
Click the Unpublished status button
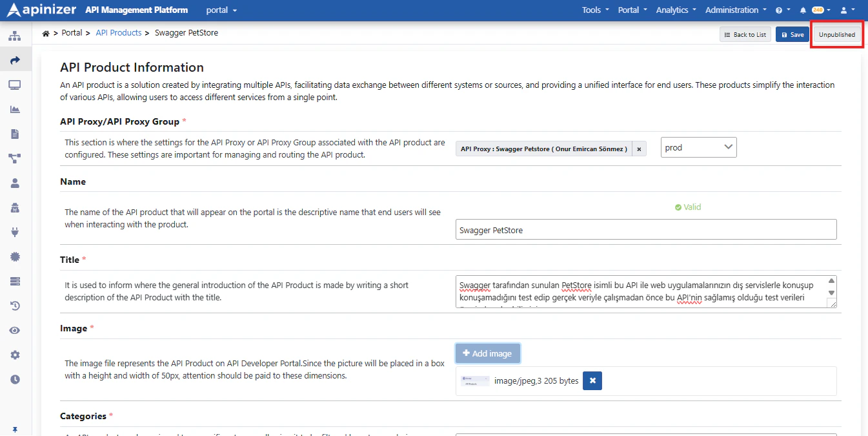click(x=837, y=34)
